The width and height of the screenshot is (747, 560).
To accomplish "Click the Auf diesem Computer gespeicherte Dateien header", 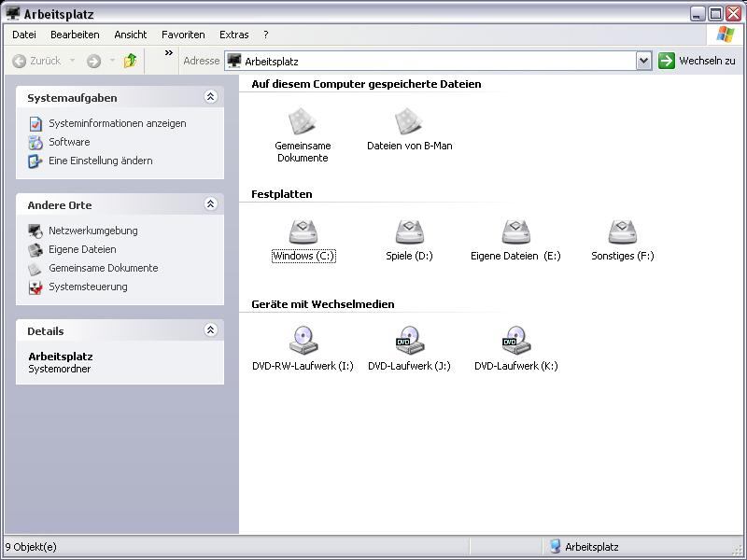I will click(366, 84).
